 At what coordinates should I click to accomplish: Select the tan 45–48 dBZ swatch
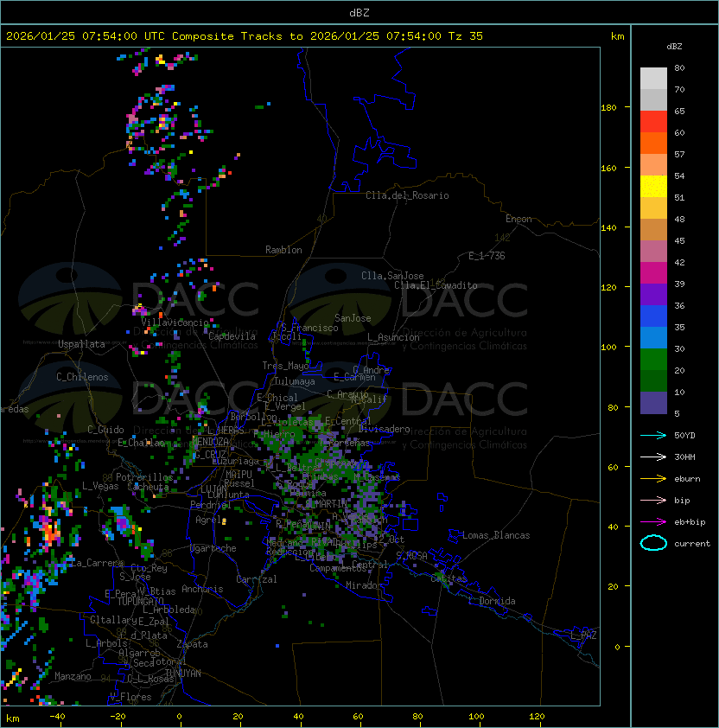(653, 229)
